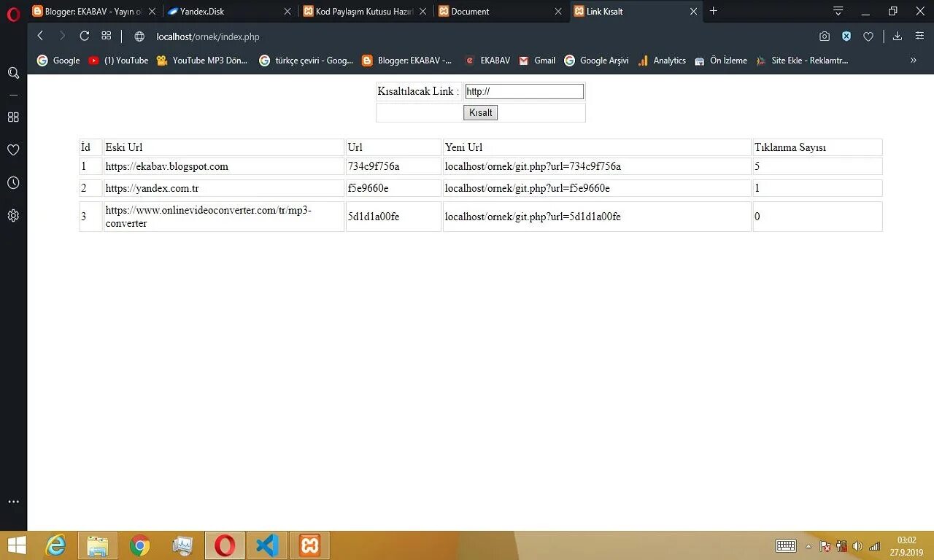The height and width of the screenshot is (560, 934).
Task: Open the Gmail bookmark
Action: click(537, 61)
